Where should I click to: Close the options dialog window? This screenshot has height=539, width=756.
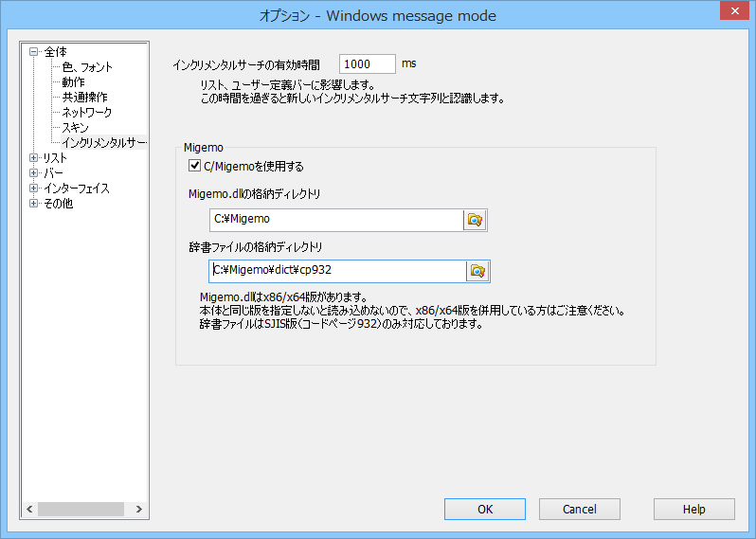(734, 11)
